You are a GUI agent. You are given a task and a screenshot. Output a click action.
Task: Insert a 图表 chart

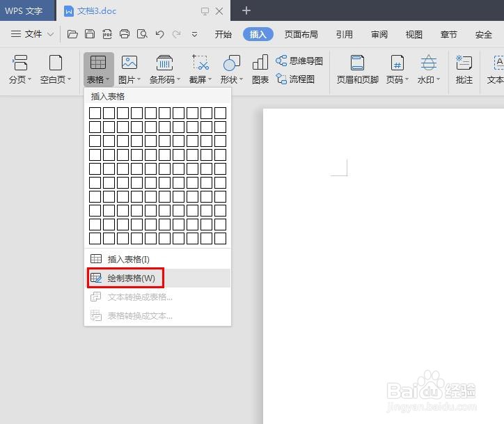point(260,69)
